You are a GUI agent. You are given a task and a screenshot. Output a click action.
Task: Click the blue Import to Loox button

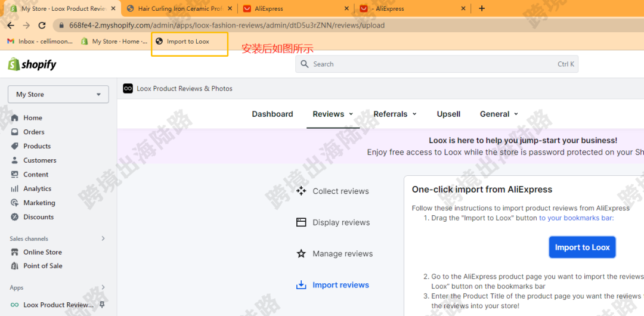(x=583, y=247)
